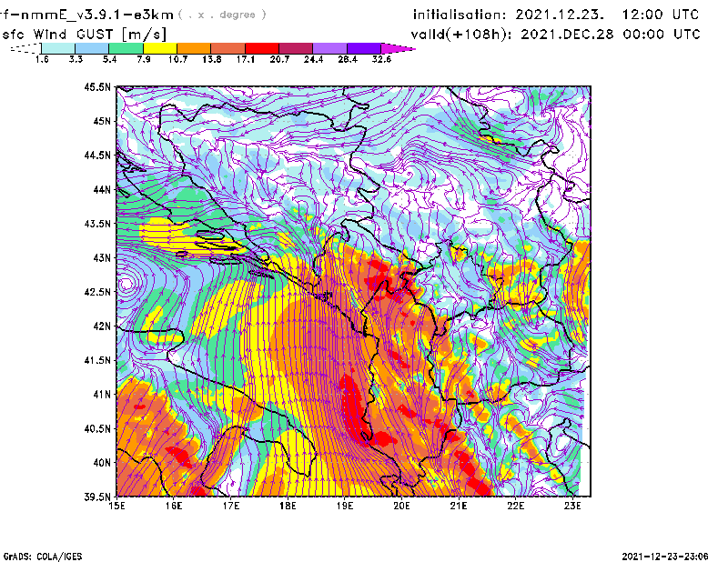Pick the red 17.1–20.7 legend swatch
728x562 pixels.
click(262, 48)
